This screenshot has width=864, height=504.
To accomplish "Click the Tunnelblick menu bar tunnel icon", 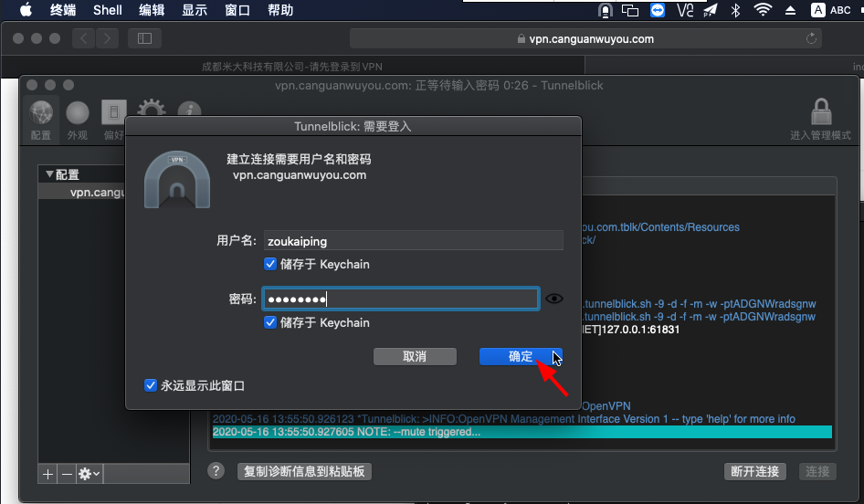I will [x=605, y=10].
